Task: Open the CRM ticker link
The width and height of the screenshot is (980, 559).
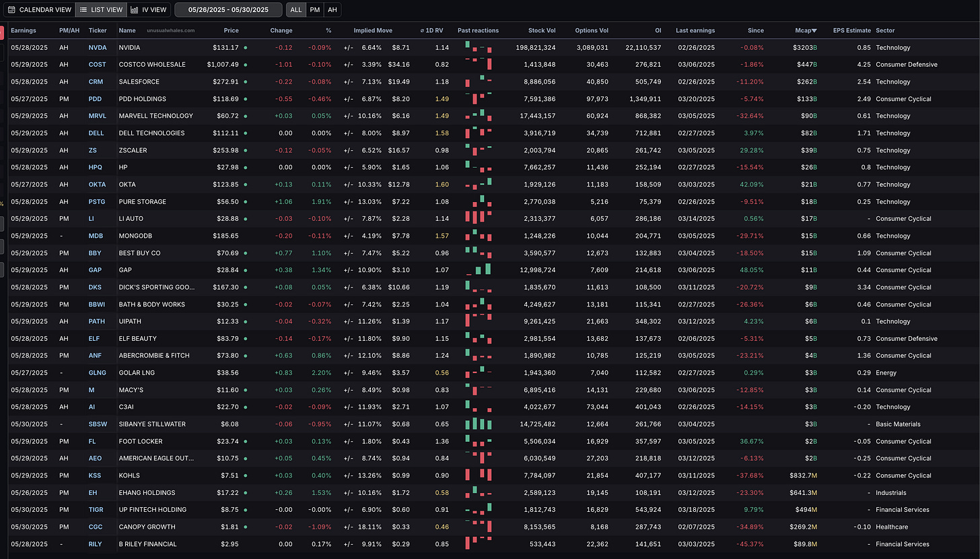Action: coord(96,81)
